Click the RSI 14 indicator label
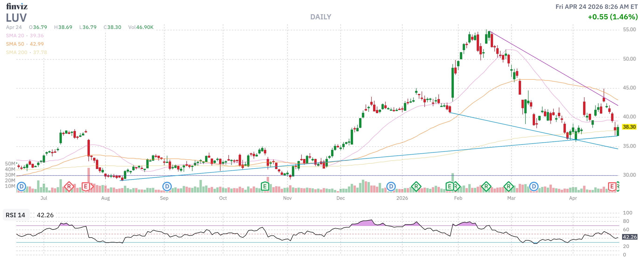The width and height of the screenshot is (644, 262). tap(15, 215)
